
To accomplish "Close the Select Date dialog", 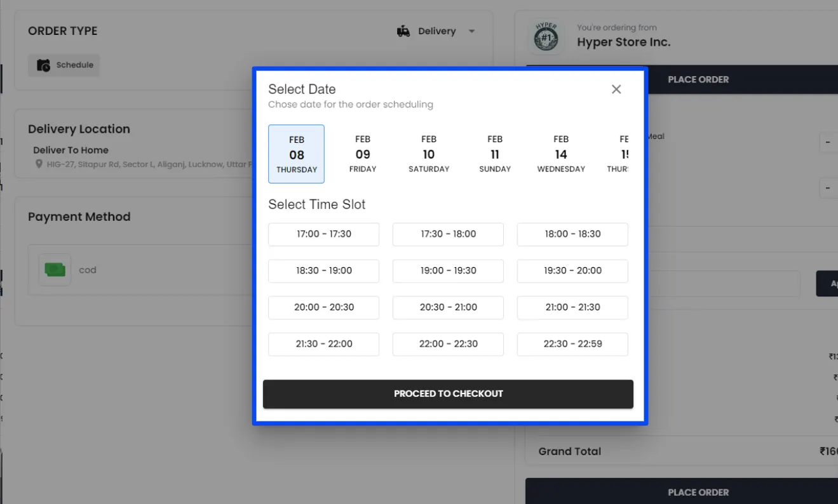I will pyautogui.click(x=616, y=90).
